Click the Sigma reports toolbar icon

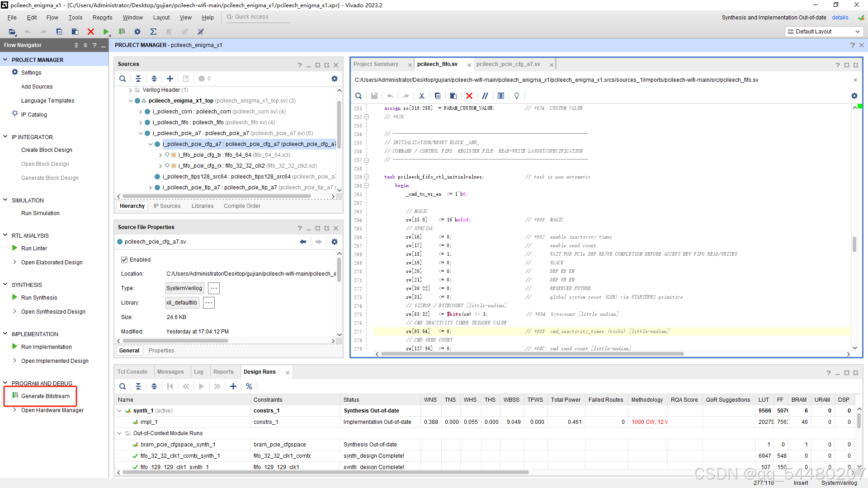[x=153, y=32]
